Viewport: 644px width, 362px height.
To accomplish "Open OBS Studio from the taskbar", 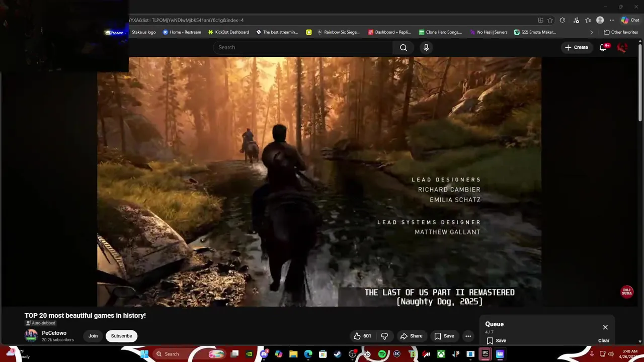I will (352, 354).
